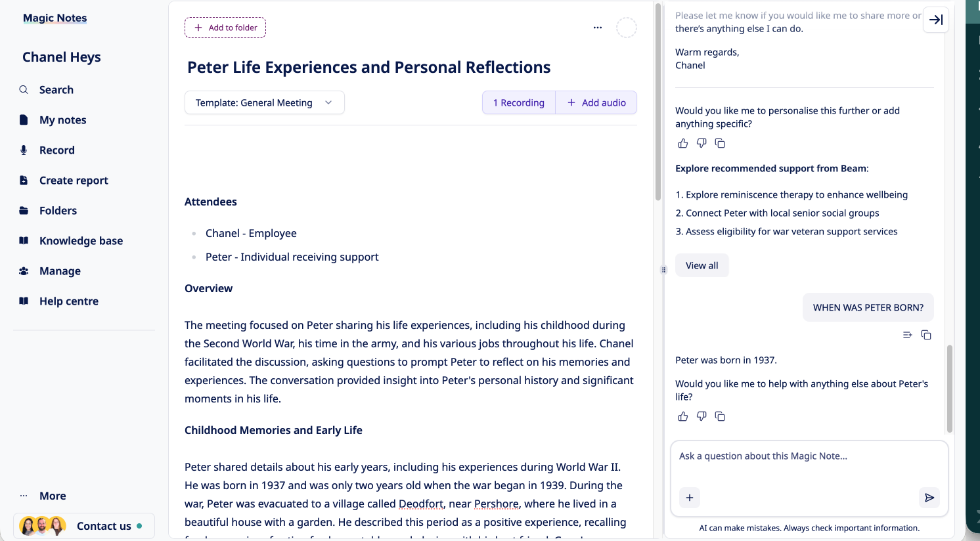Thumbs up the personalise further response
Viewport: 980px width, 541px height.
[x=683, y=143]
